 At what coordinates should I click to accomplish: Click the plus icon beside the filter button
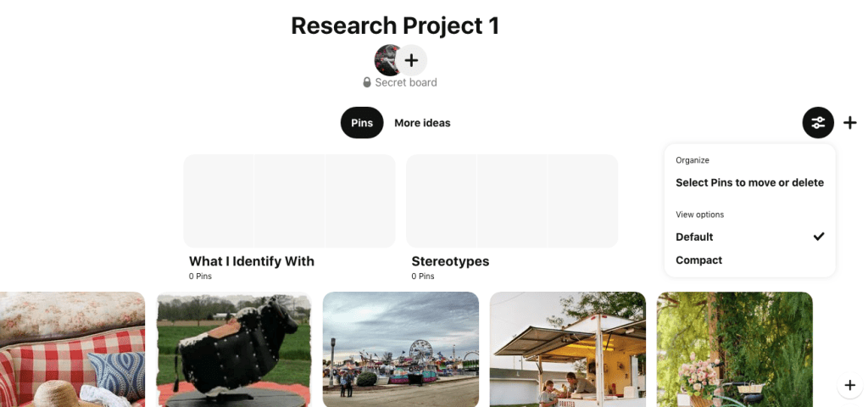pyautogui.click(x=849, y=122)
